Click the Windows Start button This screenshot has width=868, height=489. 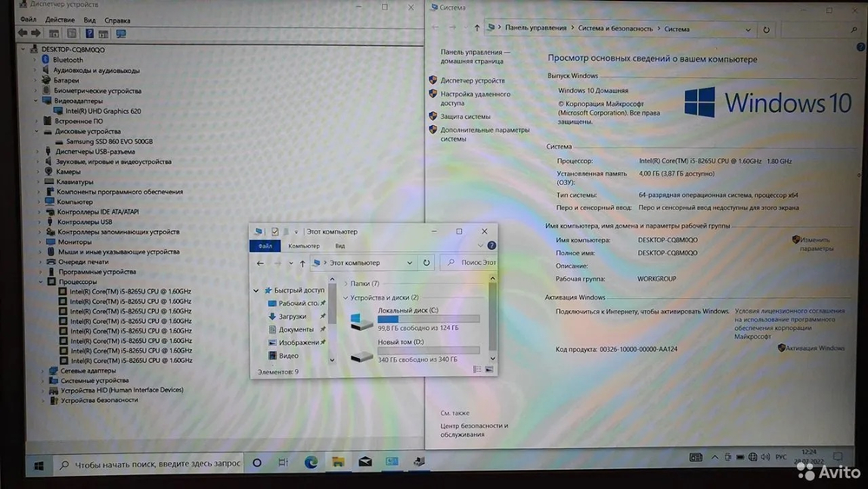point(38,466)
